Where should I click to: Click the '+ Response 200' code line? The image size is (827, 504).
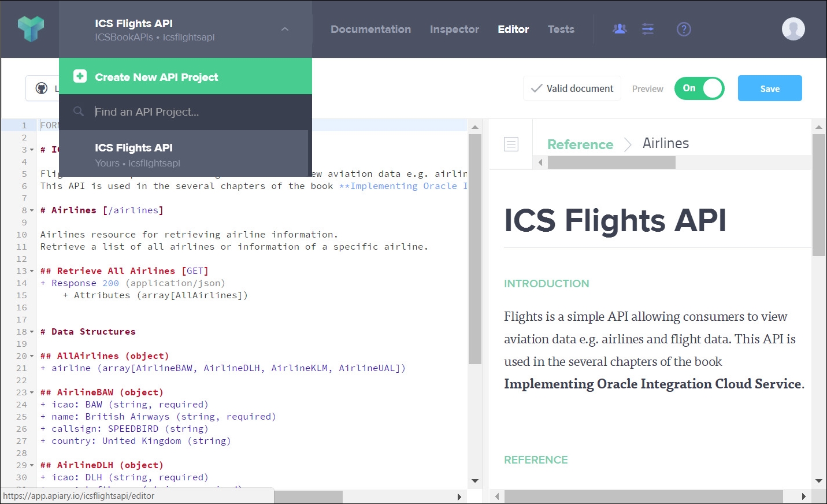133,283
